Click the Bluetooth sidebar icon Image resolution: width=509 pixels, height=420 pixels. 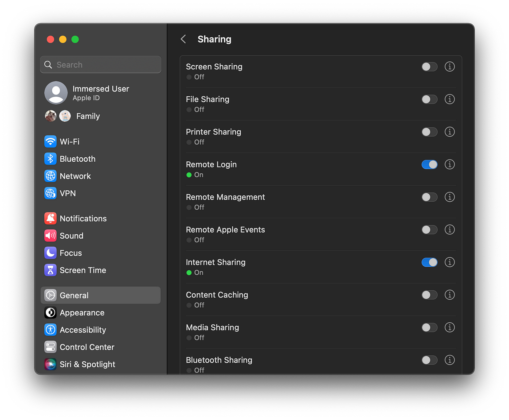click(51, 159)
